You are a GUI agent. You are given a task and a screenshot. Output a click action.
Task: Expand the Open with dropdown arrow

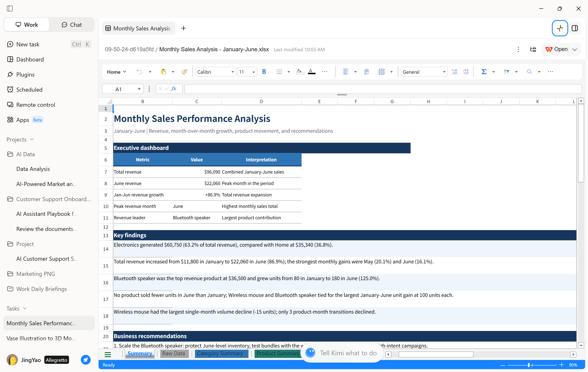tap(575, 50)
